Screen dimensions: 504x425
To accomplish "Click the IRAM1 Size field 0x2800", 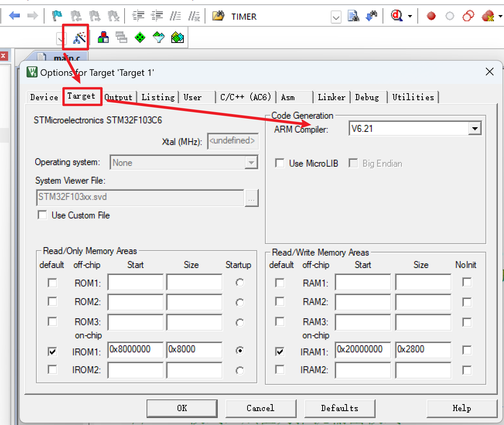I will point(423,350).
